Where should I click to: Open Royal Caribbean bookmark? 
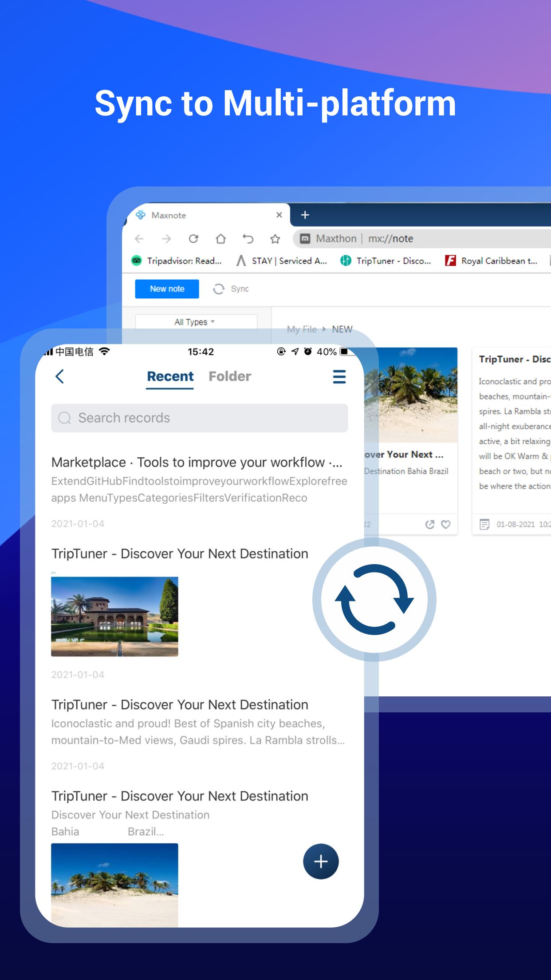tap(492, 261)
